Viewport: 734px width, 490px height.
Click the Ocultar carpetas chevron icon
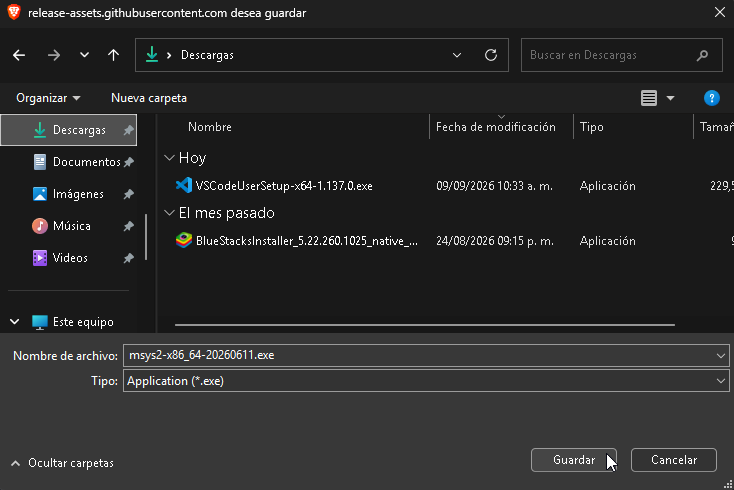[x=15, y=463]
